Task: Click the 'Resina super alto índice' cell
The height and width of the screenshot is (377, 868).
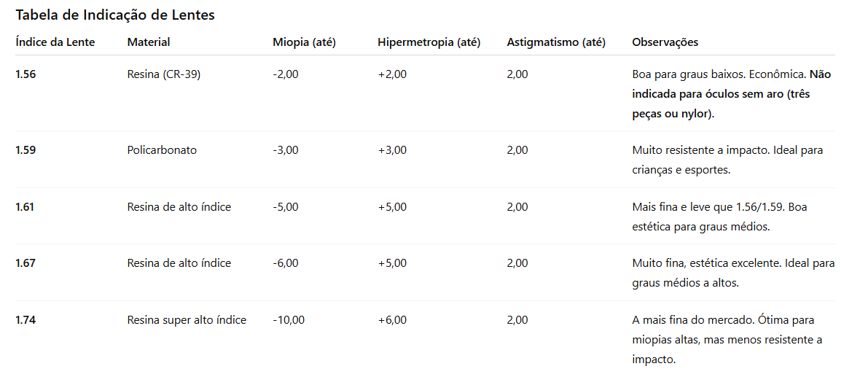Action: (x=187, y=320)
